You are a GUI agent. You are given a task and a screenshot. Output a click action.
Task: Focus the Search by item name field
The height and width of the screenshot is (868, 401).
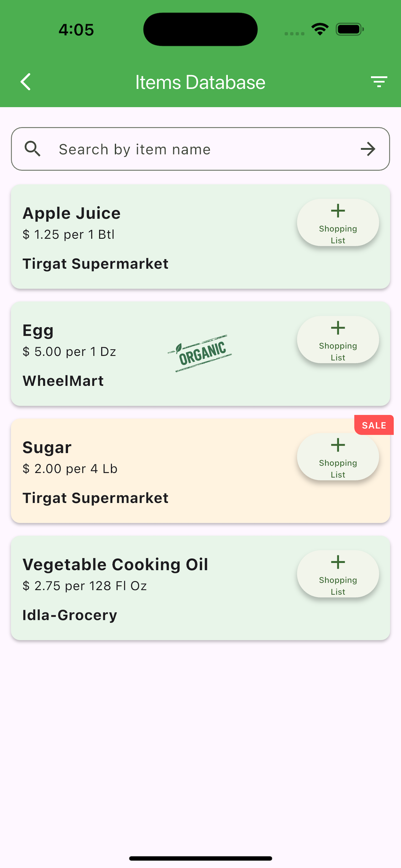(200, 149)
